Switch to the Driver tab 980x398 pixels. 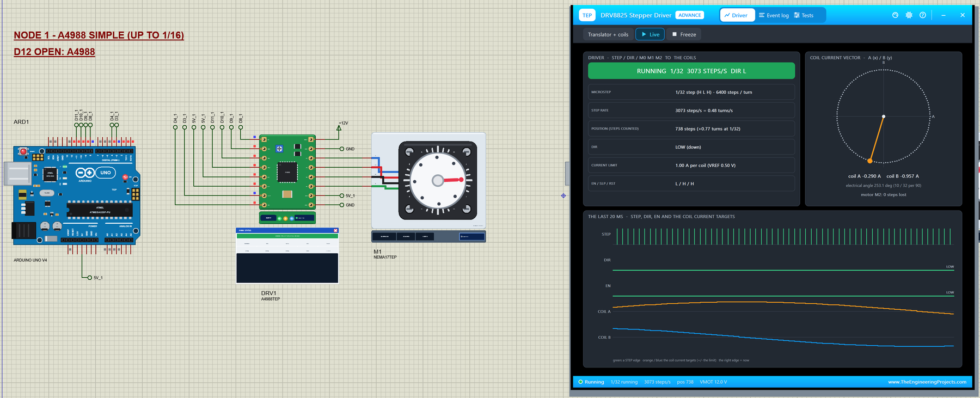coord(737,15)
